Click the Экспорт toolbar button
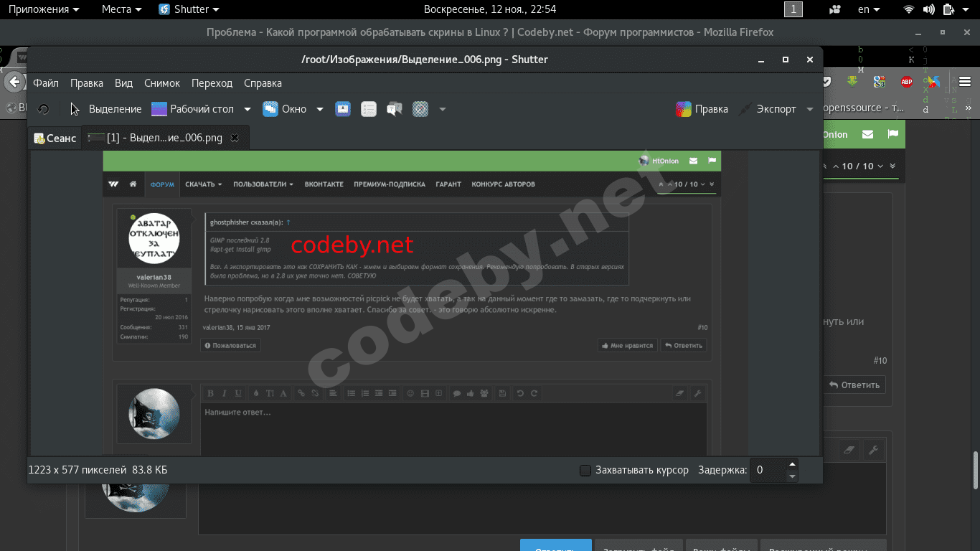 [x=767, y=109]
